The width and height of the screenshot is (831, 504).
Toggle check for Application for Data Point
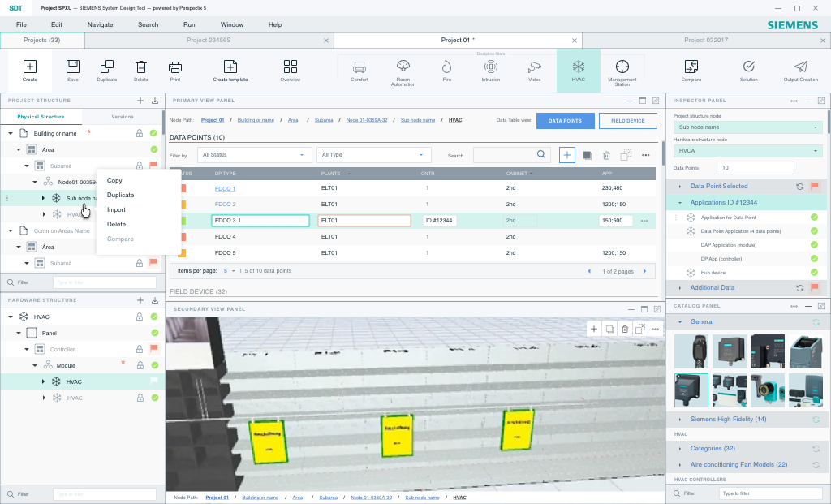[x=814, y=218]
